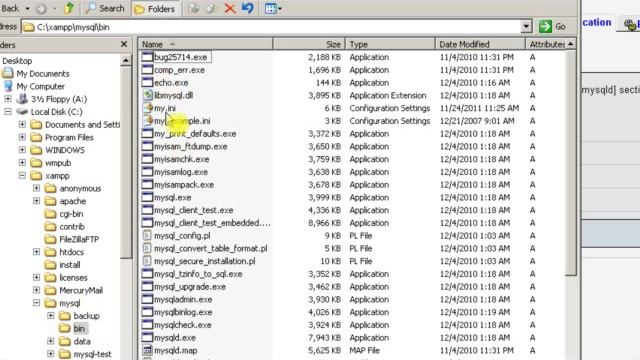The image size is (640, 360).
Task: Click the Up folder arrow icon
Action: [x=69, y=8]
